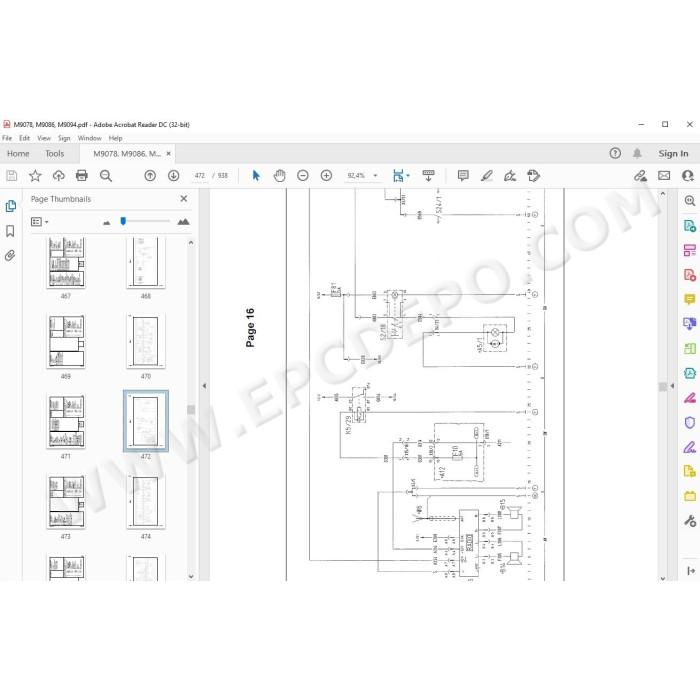
Task: Collapse the left navigation pane arrow
Action: coord(204,386)
